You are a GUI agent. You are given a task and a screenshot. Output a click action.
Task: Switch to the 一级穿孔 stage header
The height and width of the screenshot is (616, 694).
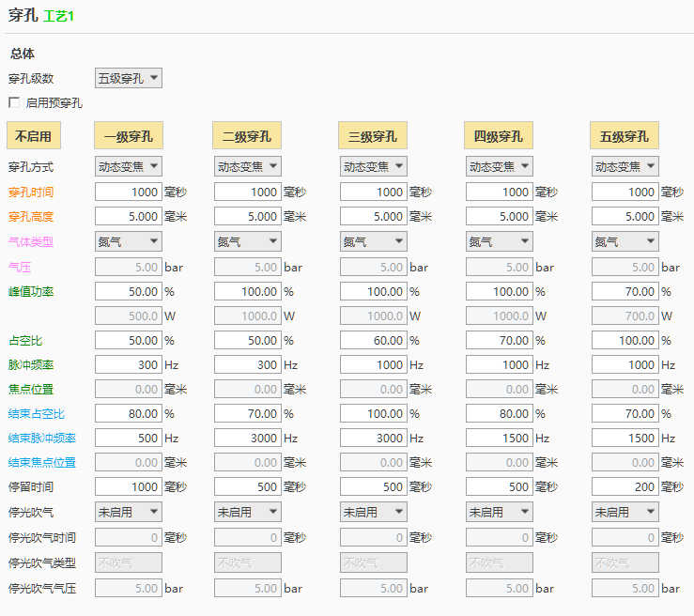pos(129,136)
